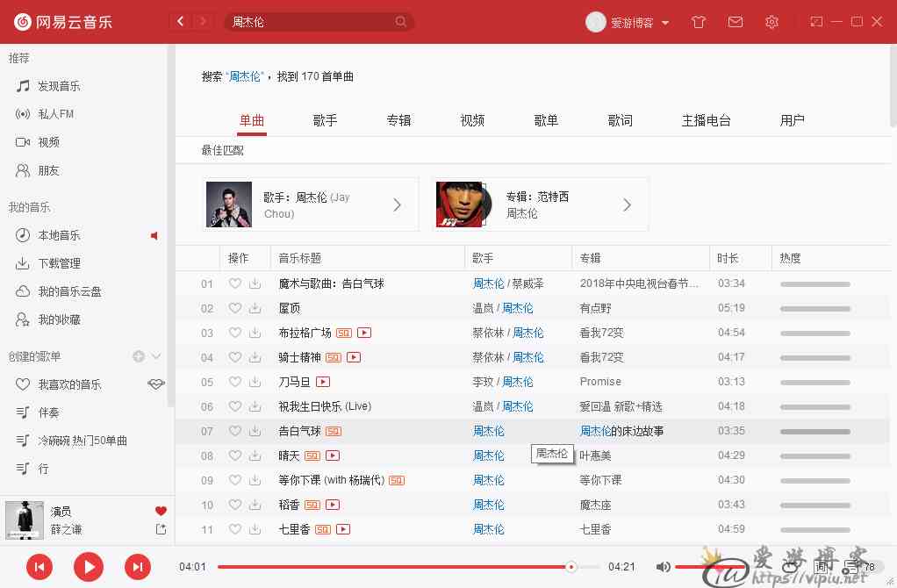
Task: Switch to mini mode icon
Action: (816, 22)
